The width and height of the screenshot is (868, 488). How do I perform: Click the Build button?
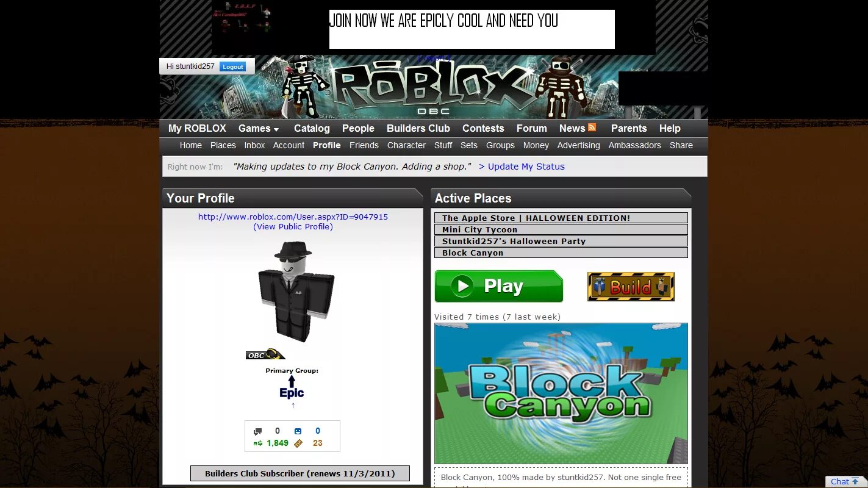tap(631, 287)
